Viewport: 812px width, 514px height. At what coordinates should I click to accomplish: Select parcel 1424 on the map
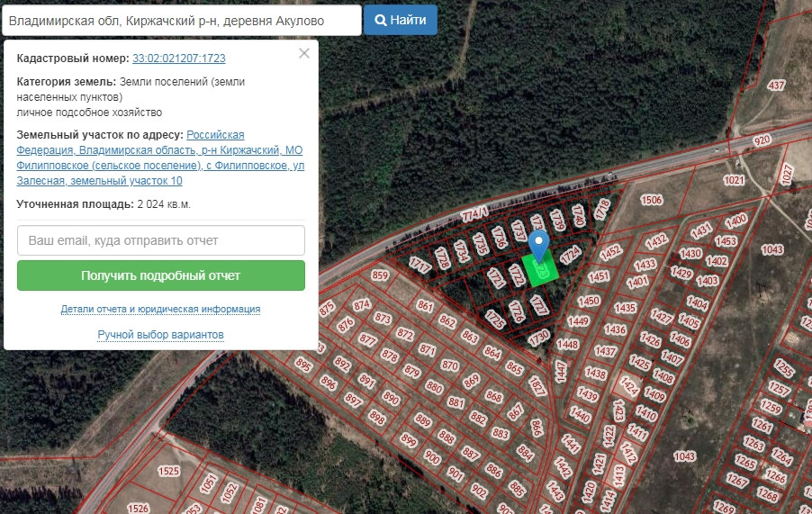pyautogui.click(x=629, y=386)
